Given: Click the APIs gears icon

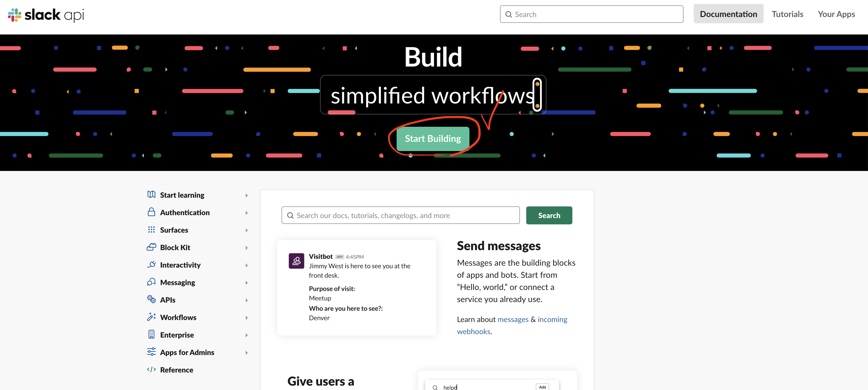Looking at the screenshot, I should [x=151, y=299].
